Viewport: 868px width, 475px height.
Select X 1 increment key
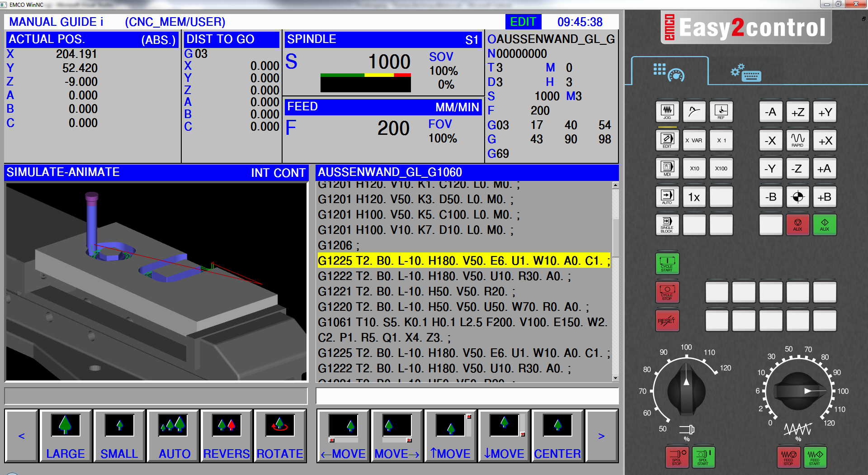tap(721, 140)
